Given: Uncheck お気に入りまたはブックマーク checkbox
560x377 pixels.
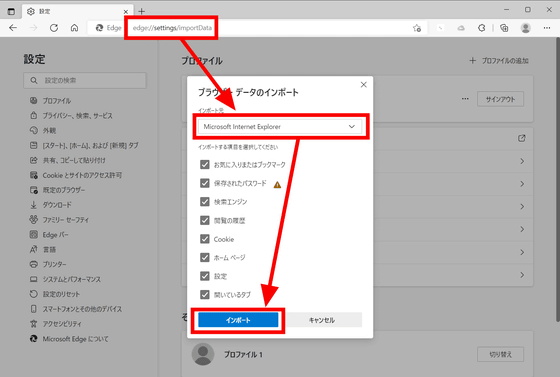Looking at the screenshot, I should (205, 165).
